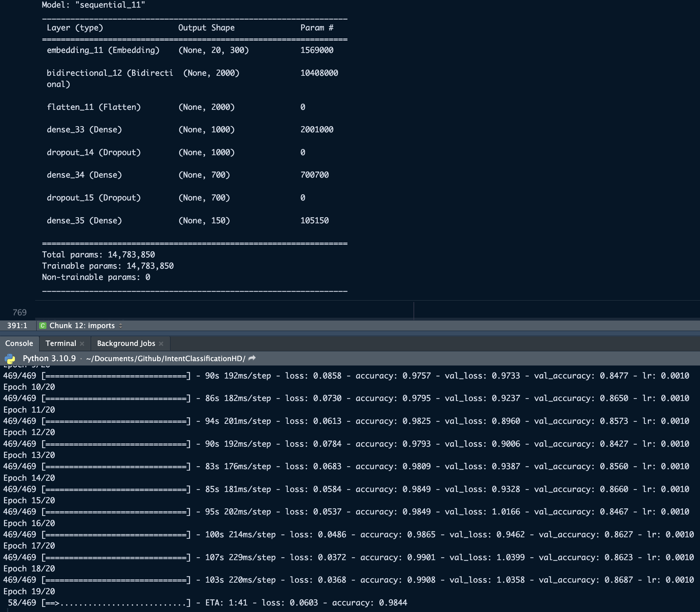Click the splitter bar above the Console tabs
The width and height of the screenshot is (700, 612).
(350, 334)
